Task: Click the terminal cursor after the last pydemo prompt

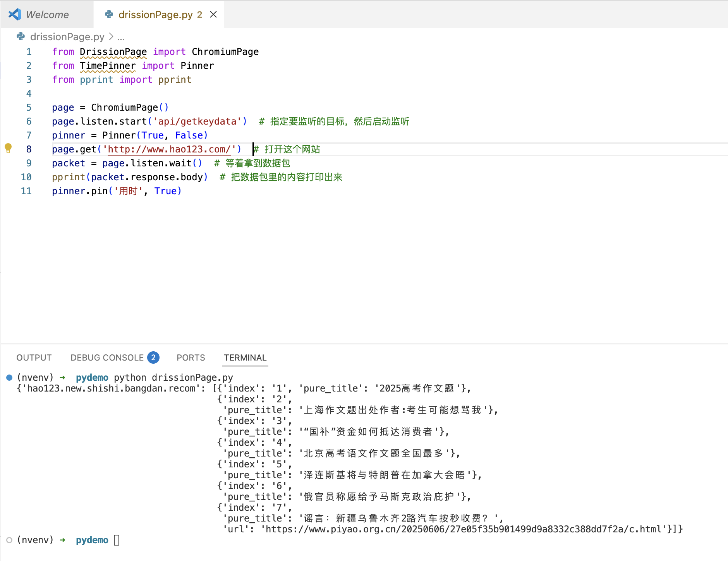Action: pyautogui.click(x=117, y=540)
